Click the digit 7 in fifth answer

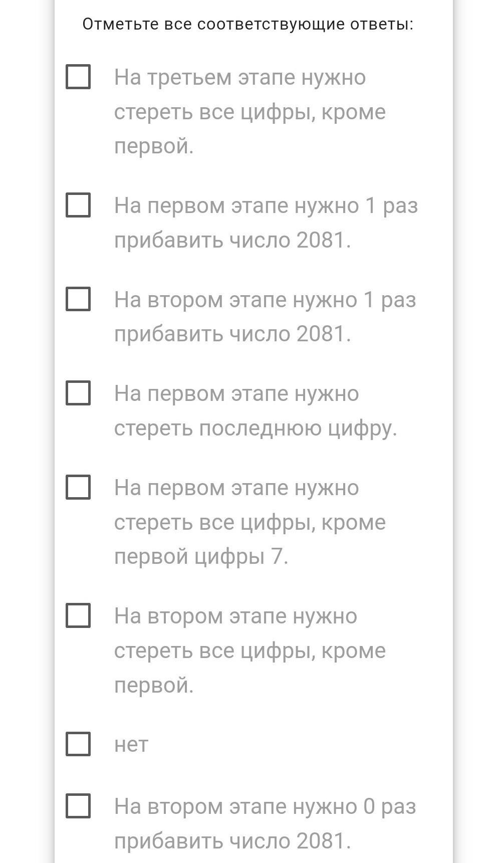[277, 556]
